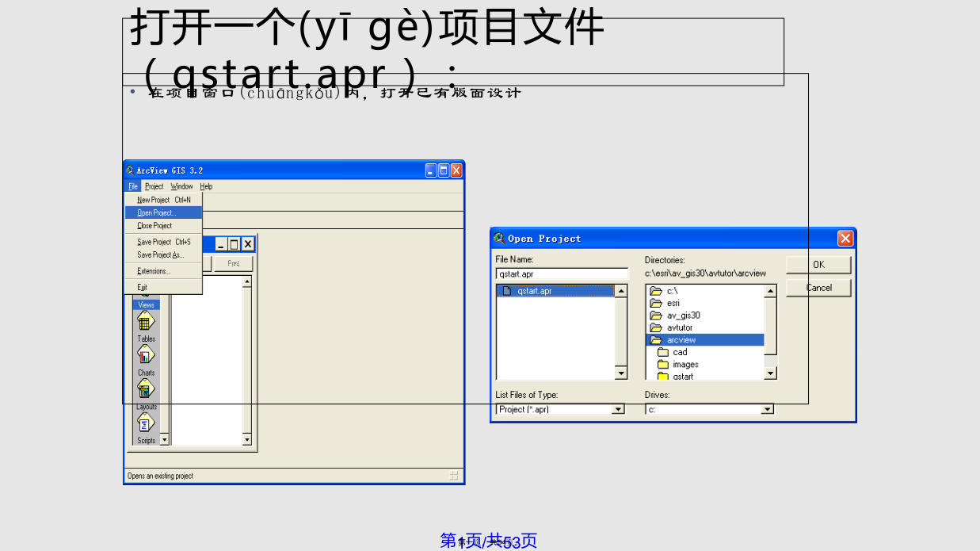Select the avtutor directory entry
The image size is (980, 551).
pos(705,327)
